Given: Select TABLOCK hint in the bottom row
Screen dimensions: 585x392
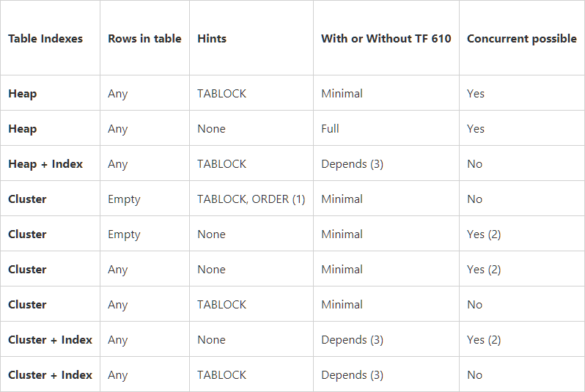Looking at the screenshot, I should pos(221,375).
